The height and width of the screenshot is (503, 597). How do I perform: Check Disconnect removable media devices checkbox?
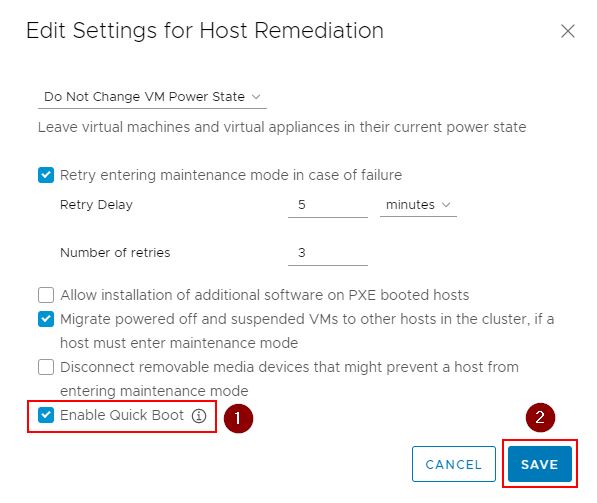coord(46,367)
